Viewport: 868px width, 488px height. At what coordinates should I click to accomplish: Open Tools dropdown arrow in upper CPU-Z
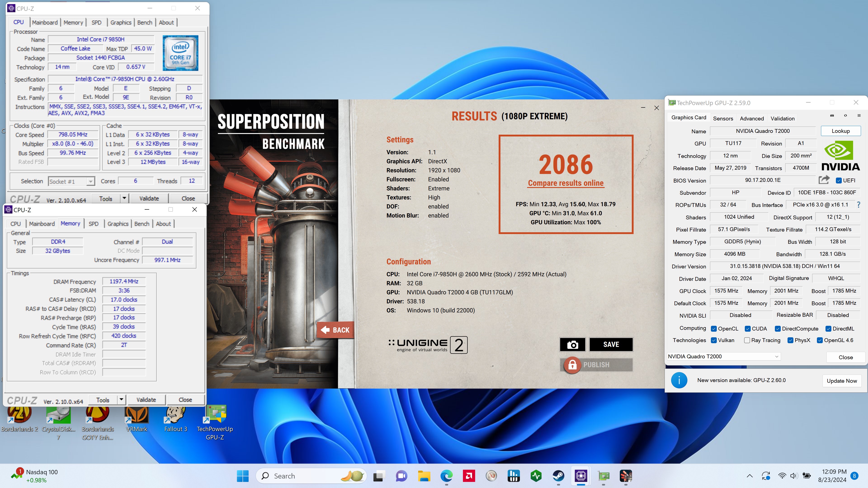tap(124, 198)
